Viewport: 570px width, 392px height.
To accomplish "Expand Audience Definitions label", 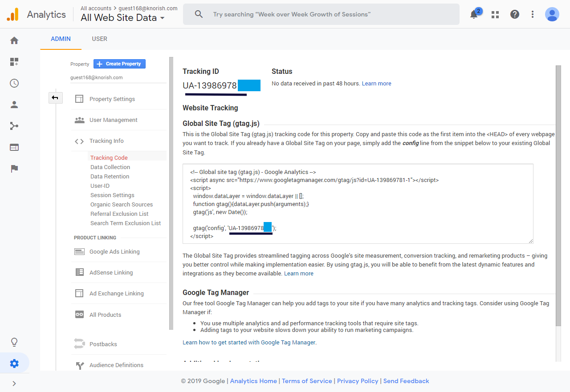I will click(x=116, y=365).
